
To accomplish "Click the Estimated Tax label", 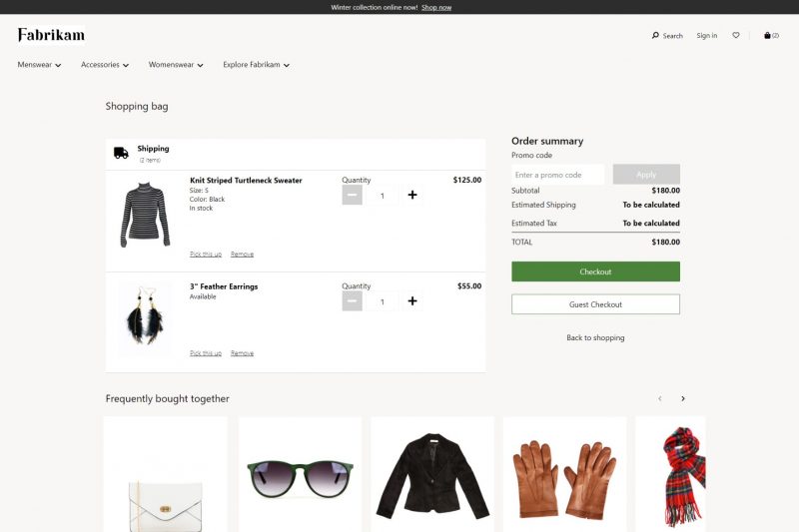I will click(534, 223).
